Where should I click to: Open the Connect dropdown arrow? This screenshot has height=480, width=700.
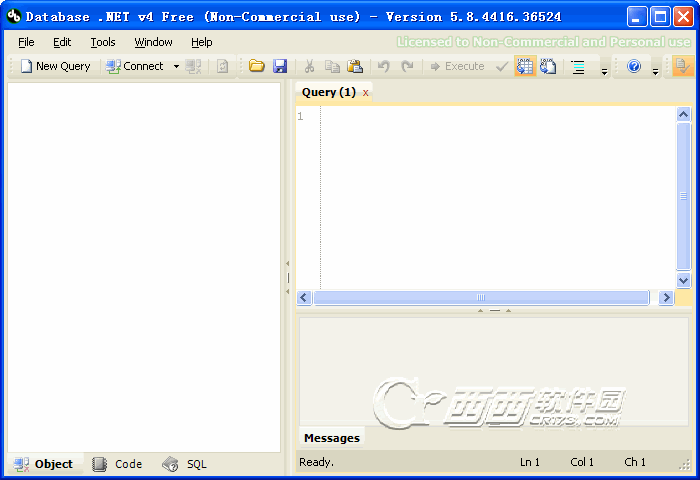click(176, 67)
